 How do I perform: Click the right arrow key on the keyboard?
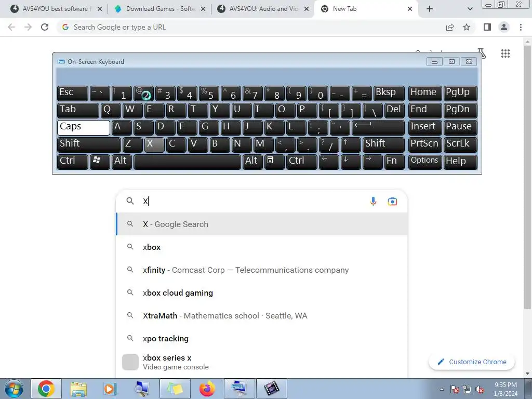(372, 162)
